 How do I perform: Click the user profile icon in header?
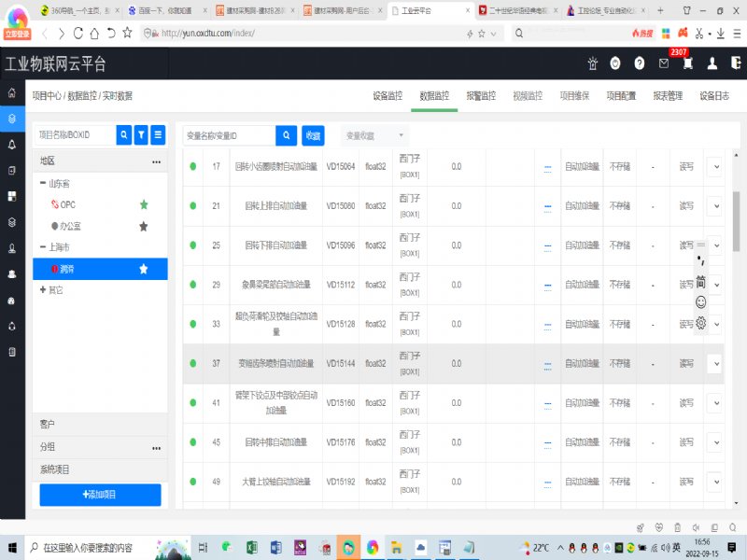712,63
